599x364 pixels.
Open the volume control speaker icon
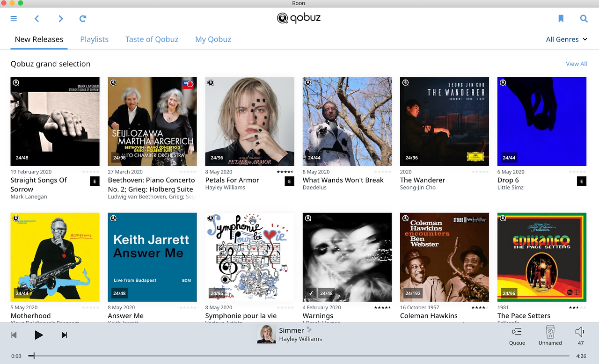(x=580, y=332)
